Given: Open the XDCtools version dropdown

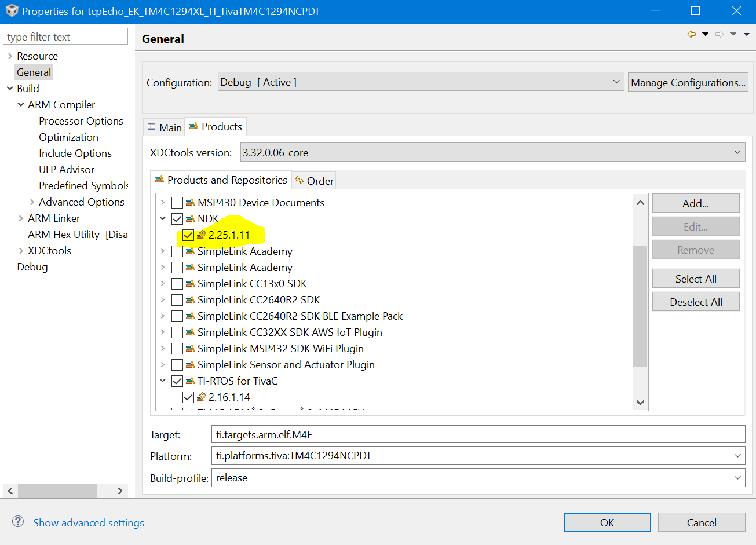Looking at the screenshot, I should click(492, 152).
